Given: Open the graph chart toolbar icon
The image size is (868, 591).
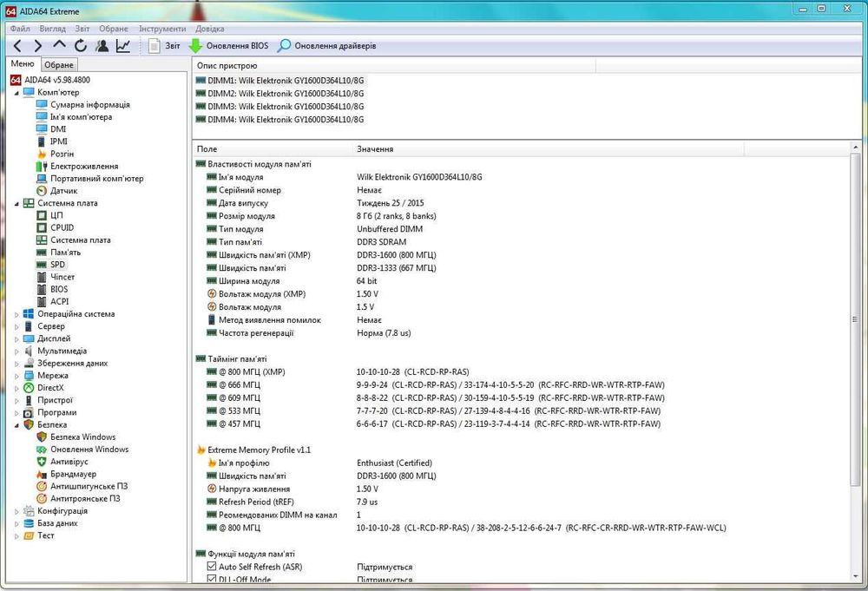Looking at the screenshot, I should click(123, 46).
